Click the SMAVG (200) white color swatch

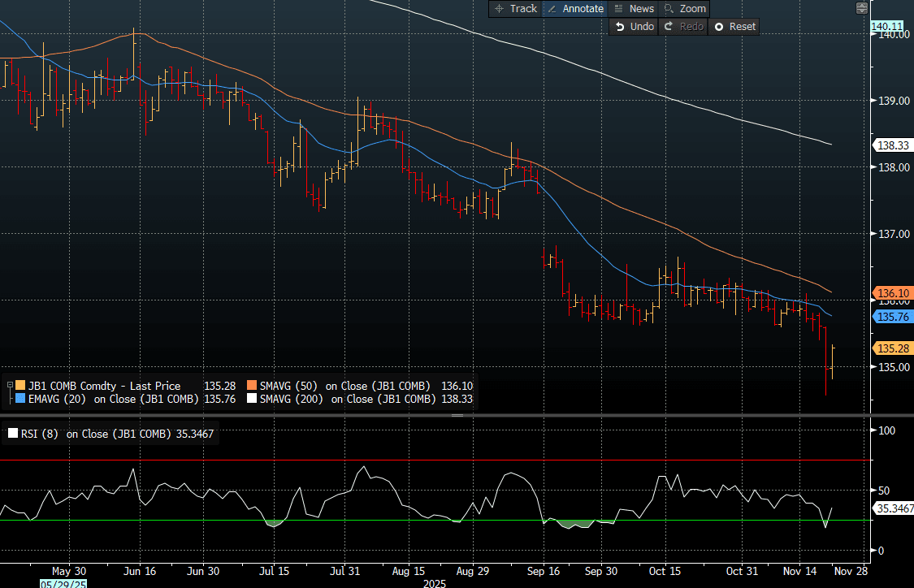(252, 399)
